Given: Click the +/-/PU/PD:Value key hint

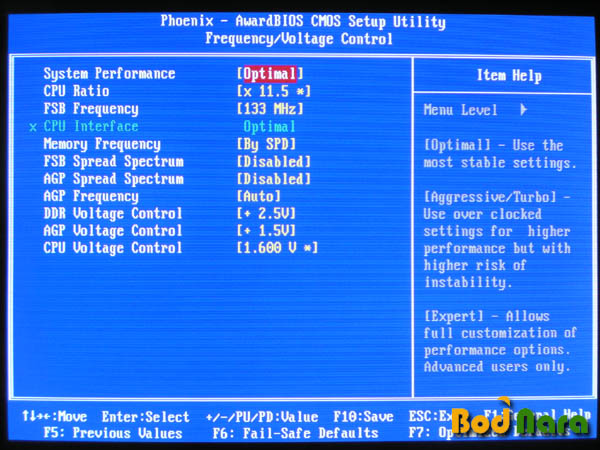Looking at the screenshot, I should (262, 417).
